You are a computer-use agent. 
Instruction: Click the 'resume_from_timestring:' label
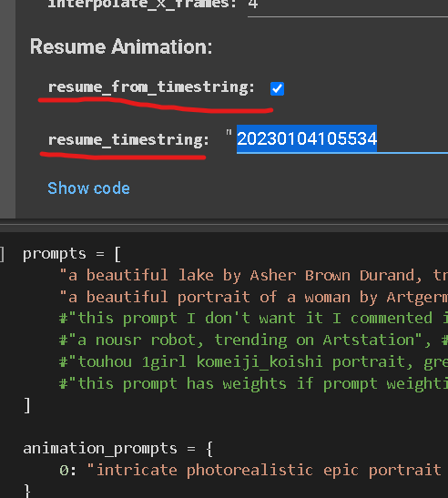click(x=151, y=87)
